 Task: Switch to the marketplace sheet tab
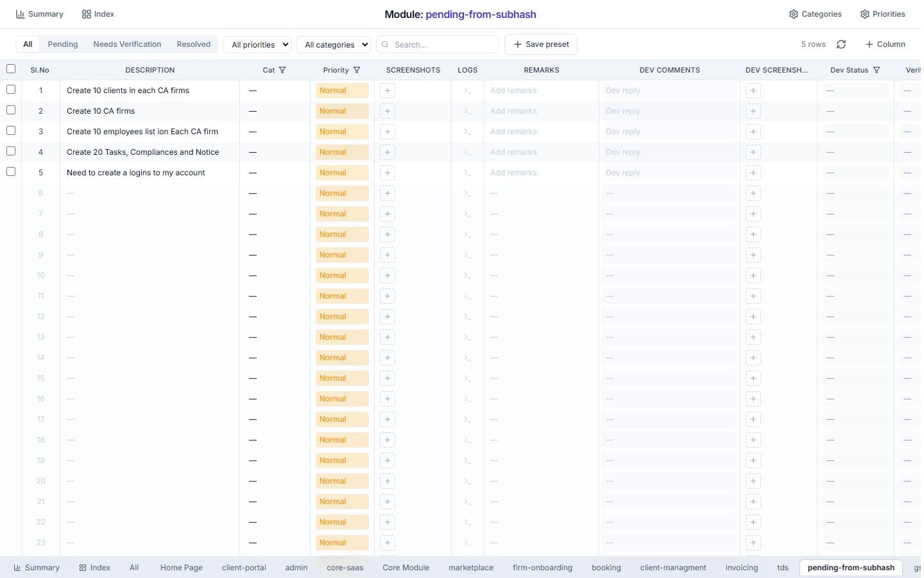pos(471,568)
